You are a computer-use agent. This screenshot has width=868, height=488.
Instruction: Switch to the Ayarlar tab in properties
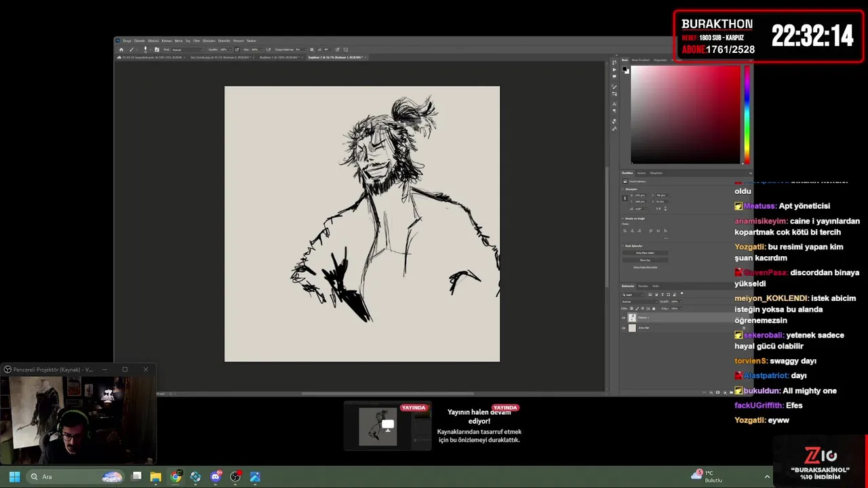pos(642,173)
